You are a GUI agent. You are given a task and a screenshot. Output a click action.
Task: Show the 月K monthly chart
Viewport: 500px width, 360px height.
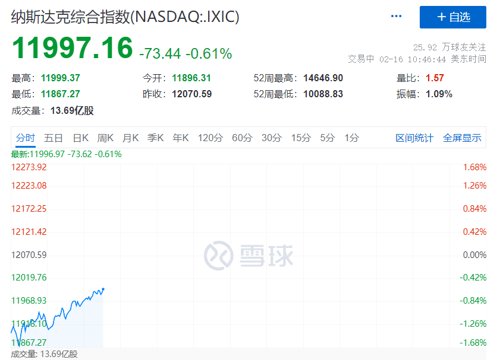(x=130, y=138)
